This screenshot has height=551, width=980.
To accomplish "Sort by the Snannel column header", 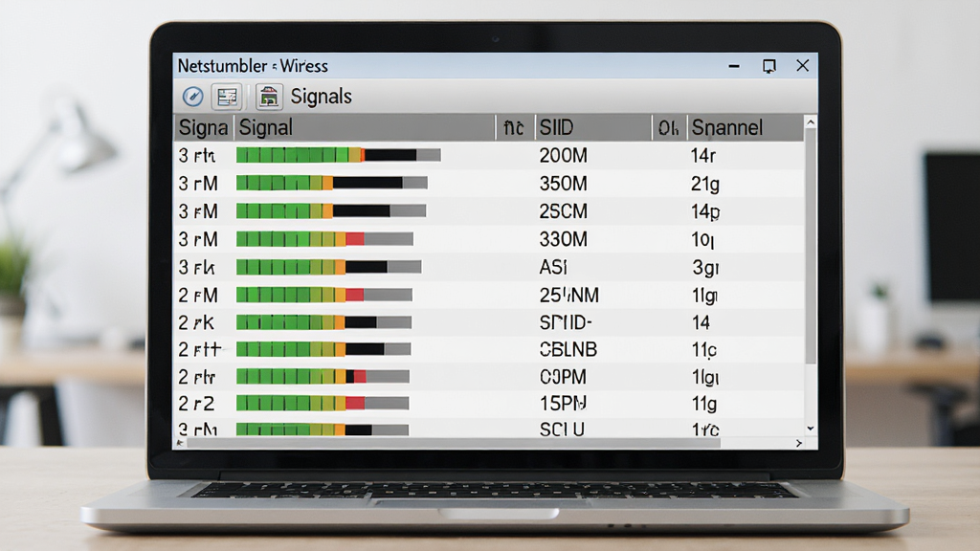I will [x=745, y=127].
